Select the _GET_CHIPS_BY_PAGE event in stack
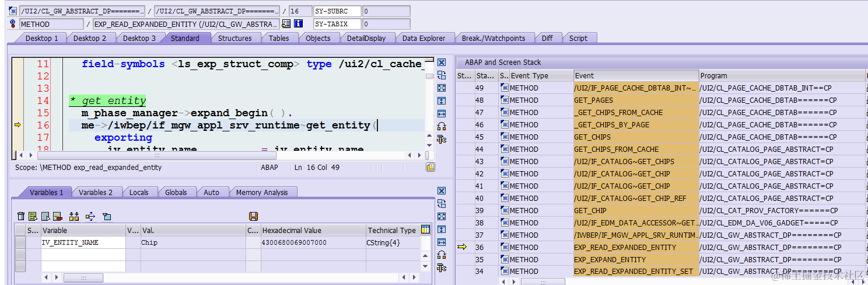The image size is (868, 285). pyautogui.click(x=636, y=124)
